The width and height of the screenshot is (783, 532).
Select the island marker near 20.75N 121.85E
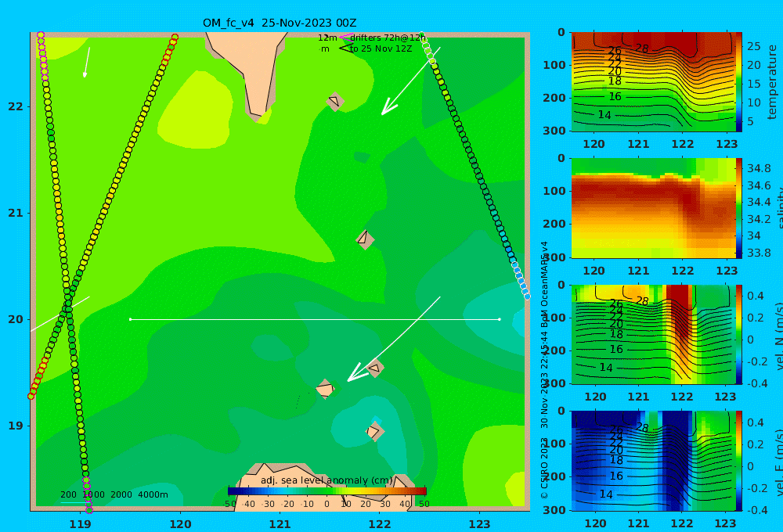(365, 239)
